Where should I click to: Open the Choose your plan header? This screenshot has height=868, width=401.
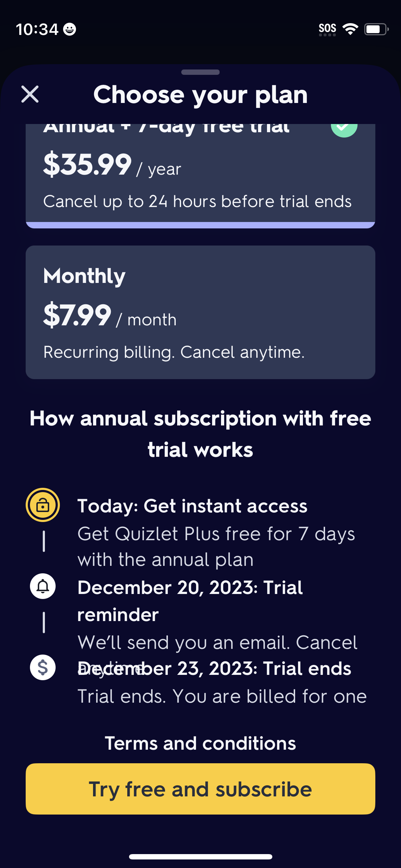coord(200,94)
